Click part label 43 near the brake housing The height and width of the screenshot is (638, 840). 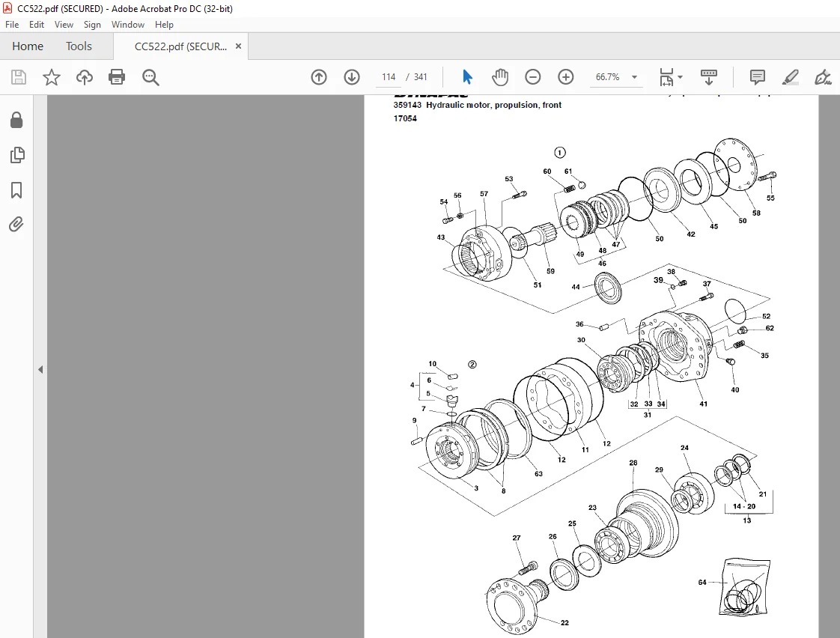coord(441,237)
